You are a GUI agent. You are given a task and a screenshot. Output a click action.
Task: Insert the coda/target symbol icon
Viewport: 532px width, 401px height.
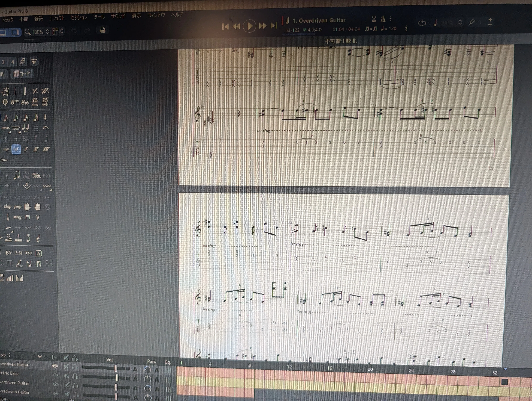click(x=5, y=102)
